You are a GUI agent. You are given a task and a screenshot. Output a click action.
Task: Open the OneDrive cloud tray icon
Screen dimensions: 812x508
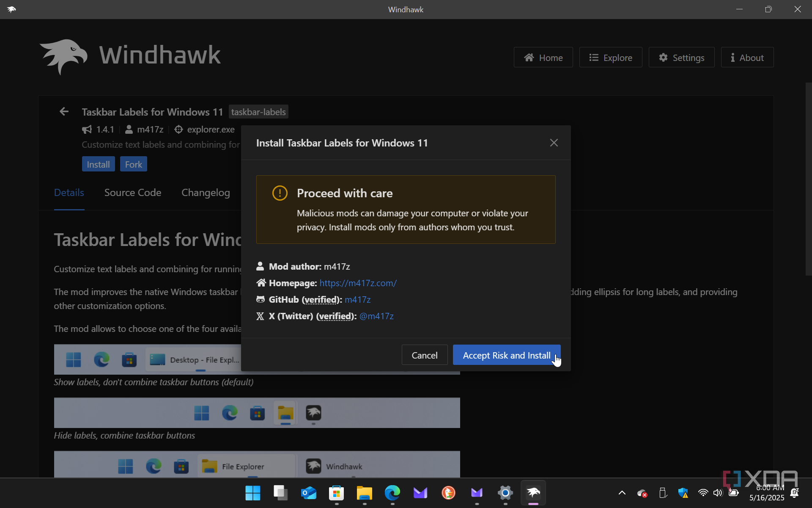point(642,493)
